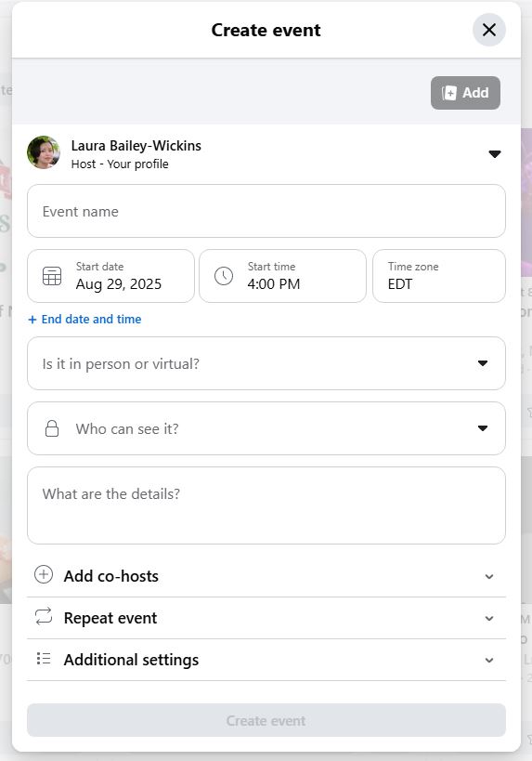Screen dimensions: 532x761
Task: Add End date and time
Action: (x=84, y=320)
